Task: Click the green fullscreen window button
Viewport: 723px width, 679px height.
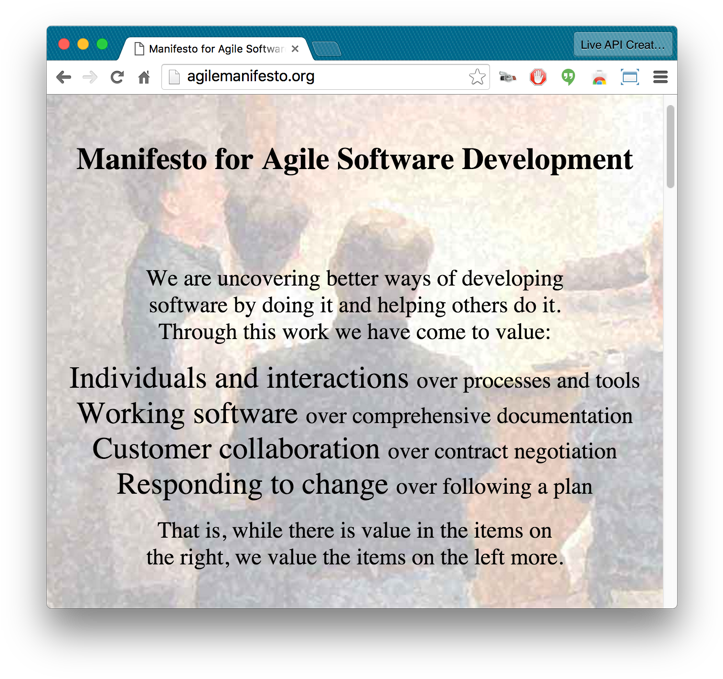Action: tap(102, 44)
